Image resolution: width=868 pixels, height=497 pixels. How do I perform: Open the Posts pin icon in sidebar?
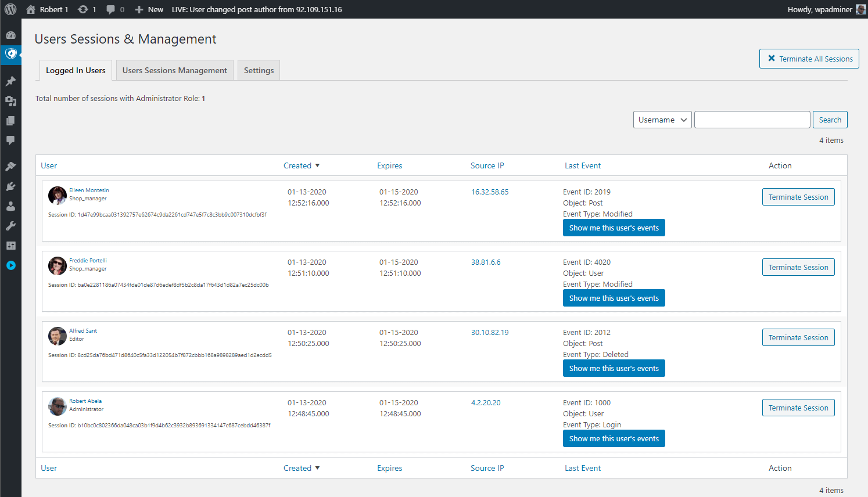10,81
